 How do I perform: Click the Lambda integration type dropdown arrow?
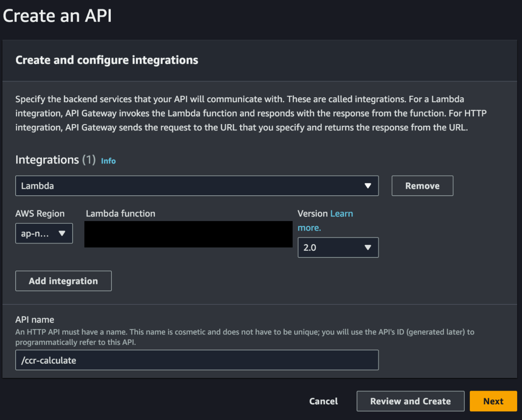point(368,186)
